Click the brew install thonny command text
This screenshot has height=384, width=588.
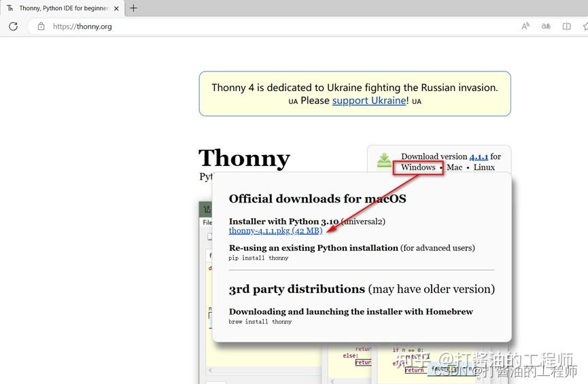tap(260, 321)
